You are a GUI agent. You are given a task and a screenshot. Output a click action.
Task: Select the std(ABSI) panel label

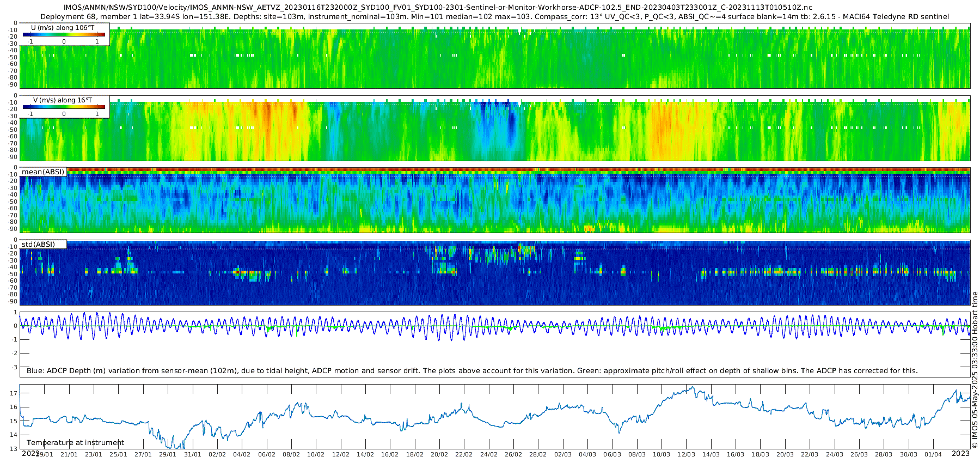click(38, 244)
